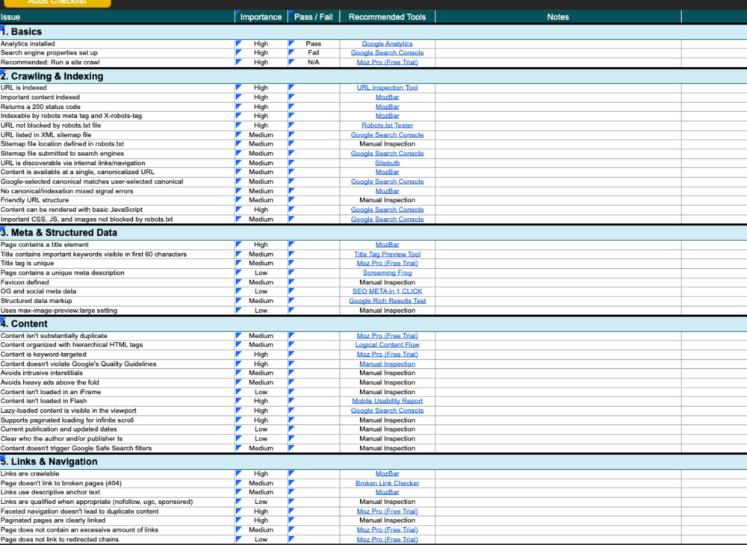Select the '3. Meta & Structured Data' section heading
The image size is (747, 560).
point(58,233)
